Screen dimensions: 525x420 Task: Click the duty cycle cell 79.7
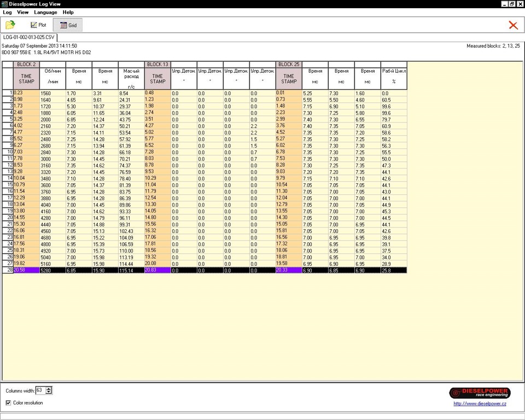(x=394, y=119)
